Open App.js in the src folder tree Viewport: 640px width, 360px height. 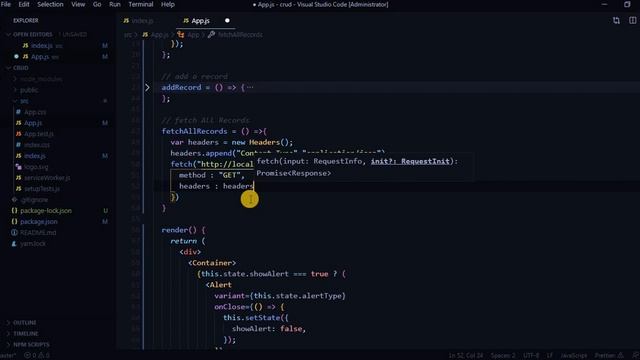[33, 123]
